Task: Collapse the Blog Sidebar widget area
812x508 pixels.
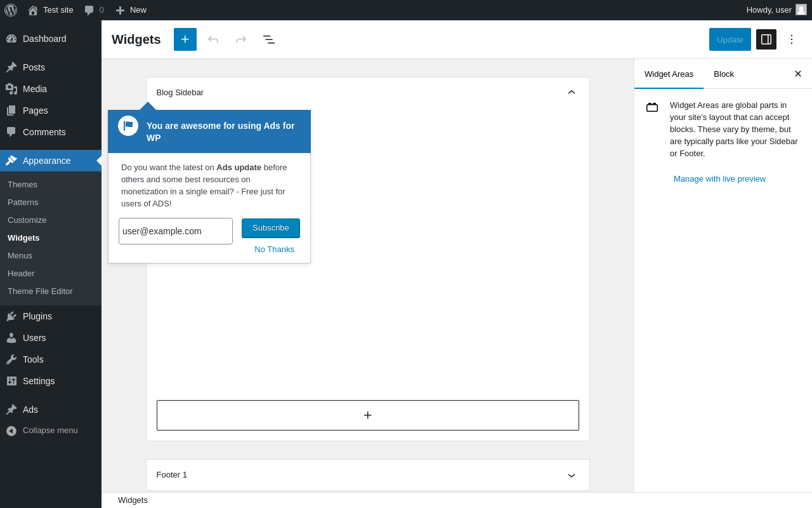Action: click(x=572, y=93)
